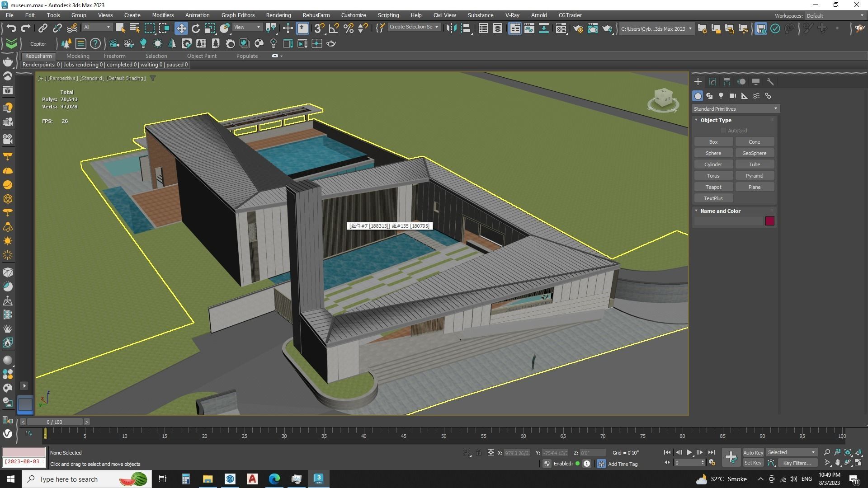The image size is (868, 488).
Task: Select the Shapes category icon
Action: click(709, 96)
